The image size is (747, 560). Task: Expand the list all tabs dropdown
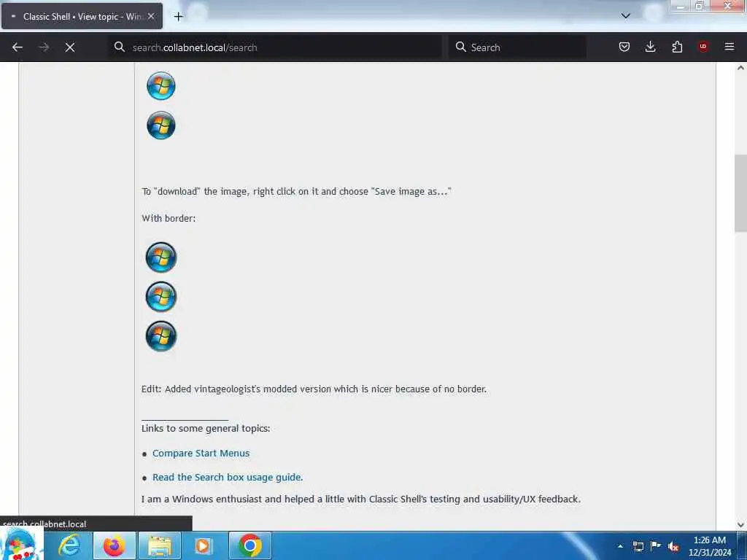point(626,16)
